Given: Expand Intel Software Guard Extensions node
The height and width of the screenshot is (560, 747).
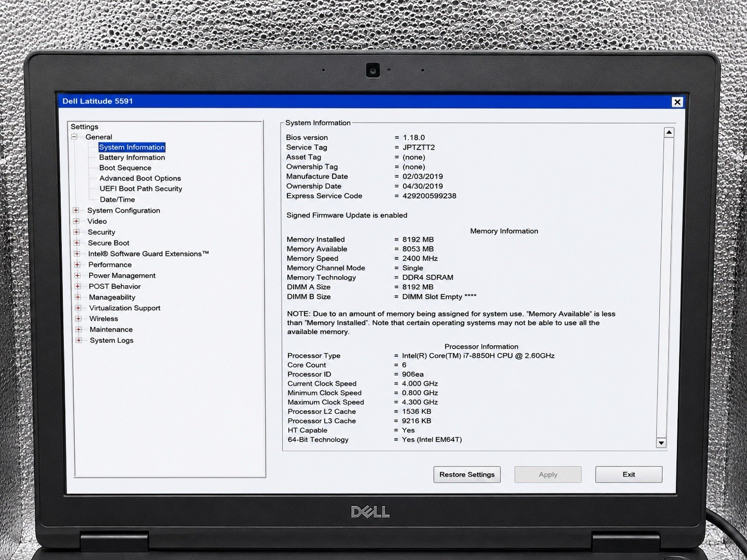Looking at the screenshot, I should pos(77,254).
